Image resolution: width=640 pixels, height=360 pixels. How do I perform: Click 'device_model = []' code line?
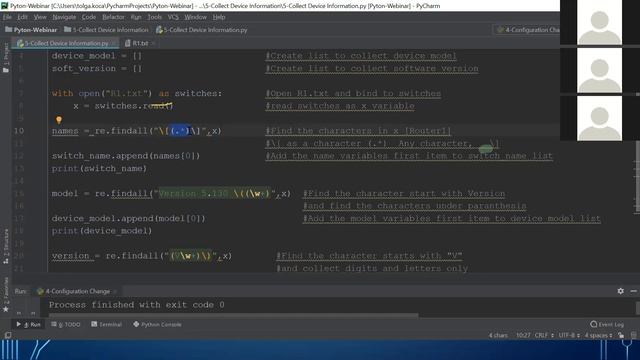[97, 56]
